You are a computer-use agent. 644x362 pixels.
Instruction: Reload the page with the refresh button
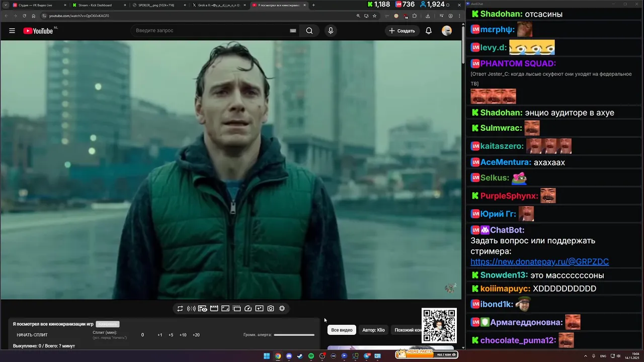(x=24, y=16)
